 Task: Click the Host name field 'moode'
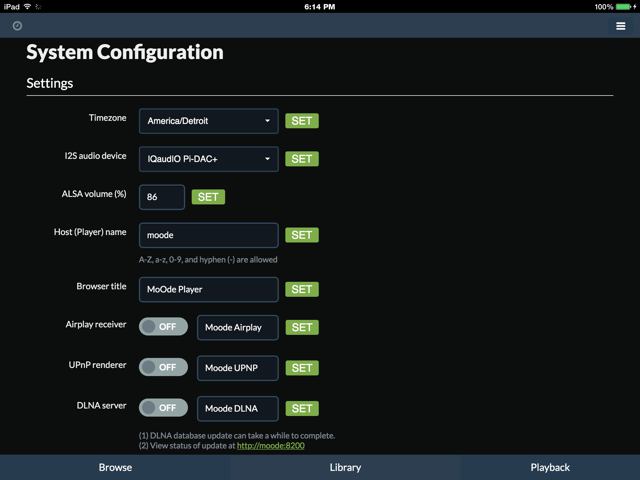(209, 235)
